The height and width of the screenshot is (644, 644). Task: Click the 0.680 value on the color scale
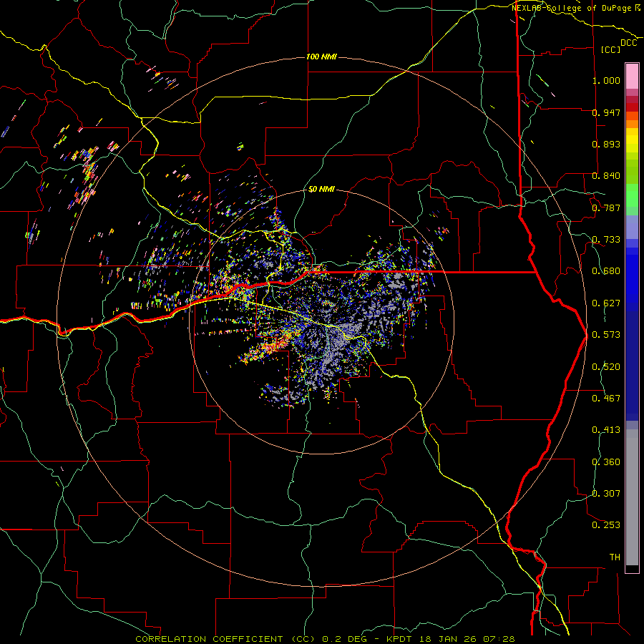pos(606,271)
